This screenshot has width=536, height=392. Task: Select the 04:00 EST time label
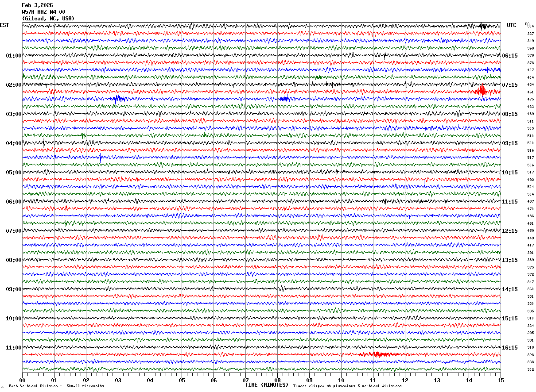(14, 143)
